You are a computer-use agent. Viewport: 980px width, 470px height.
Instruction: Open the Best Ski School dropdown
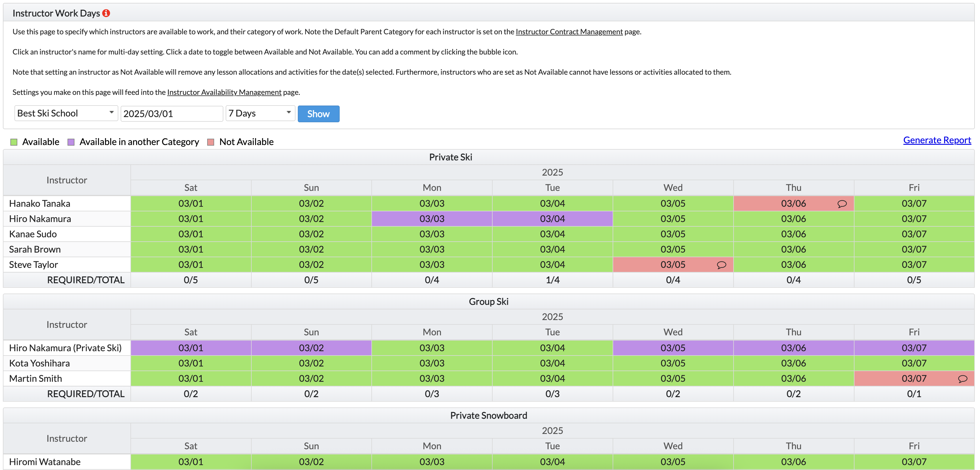pos(66,113)
